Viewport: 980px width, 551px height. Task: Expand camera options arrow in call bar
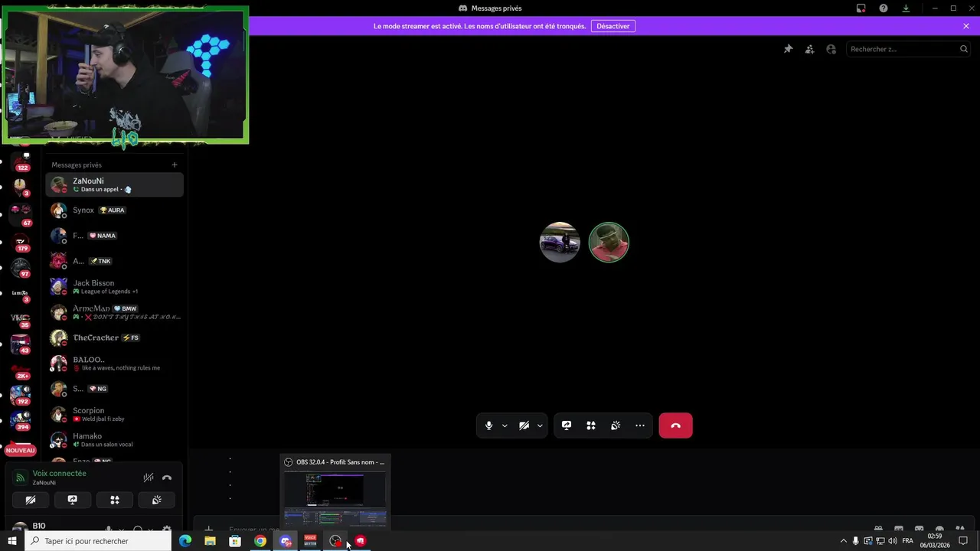pos(540,425)
